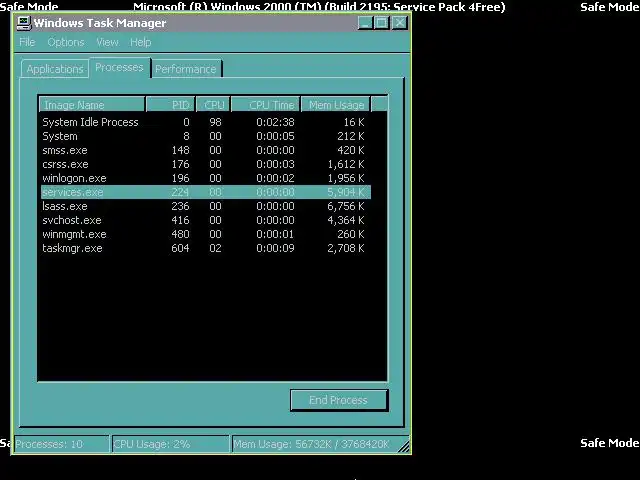Select winlogon.exe process
The image size is (640, 480).
(205, 178)
